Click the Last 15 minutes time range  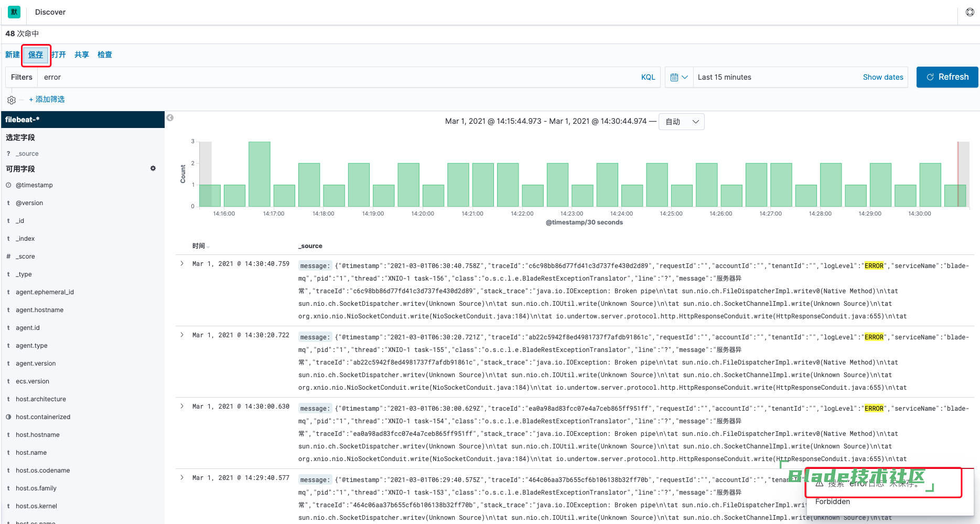tap(725, 77)
